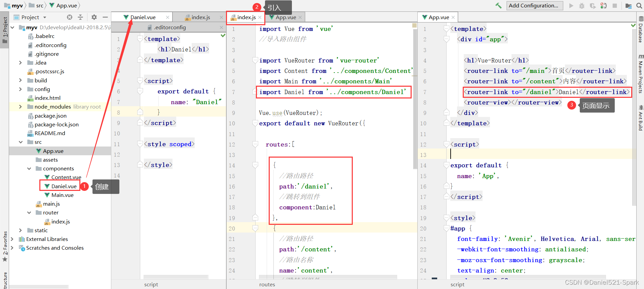Click Scroll from Source crosshair icon
Viewport: 644px width, 289px height.
pyautogui.click(x=70, y=17)
